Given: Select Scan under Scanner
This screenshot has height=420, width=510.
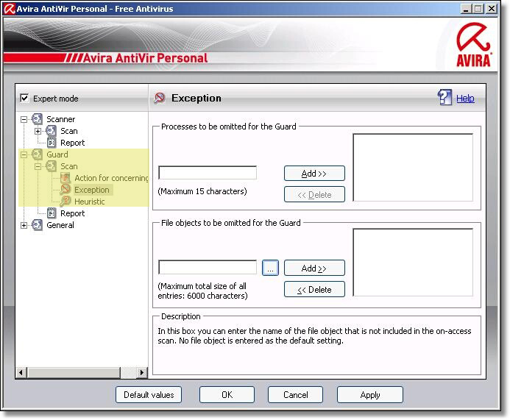Looking at the screenshot, I should (69, 131).
